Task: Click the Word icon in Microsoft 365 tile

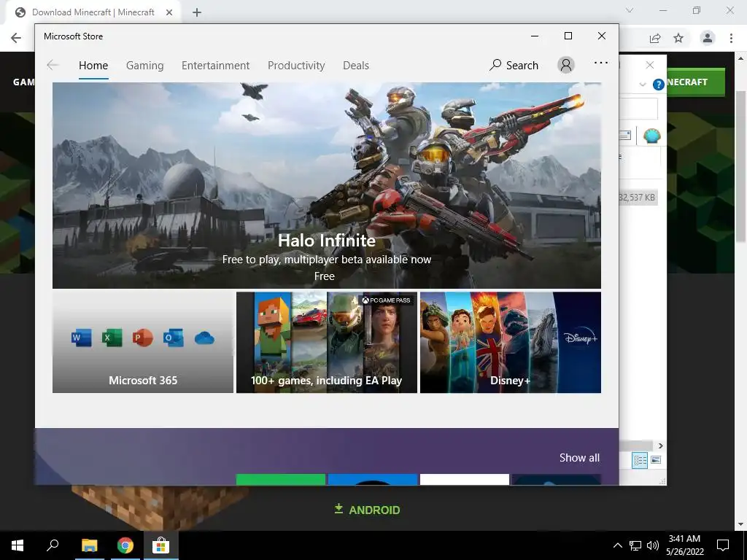Action: pos(82,338)
